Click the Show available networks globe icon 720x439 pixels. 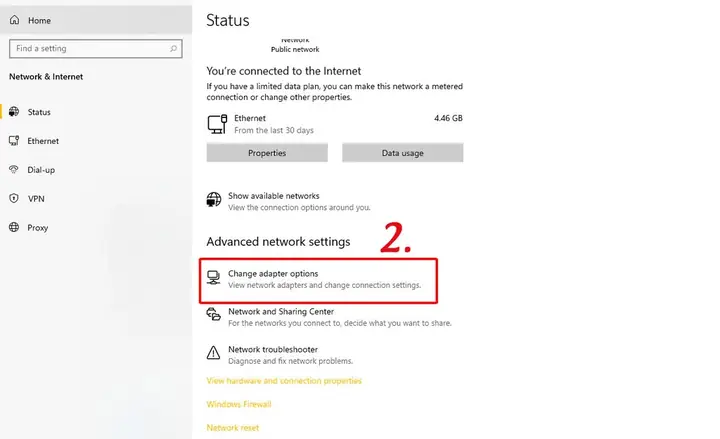(x=214, y=200)
